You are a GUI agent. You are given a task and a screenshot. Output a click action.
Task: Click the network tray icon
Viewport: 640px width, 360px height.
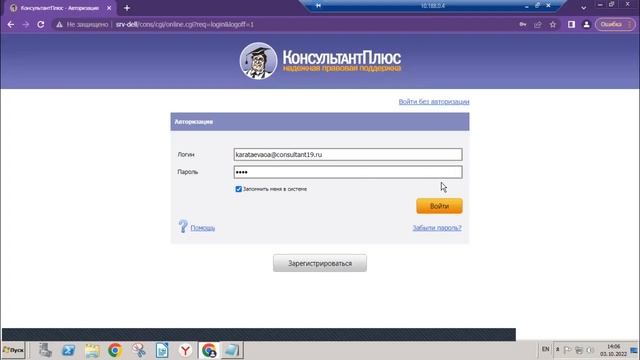[x=579, y=350]
